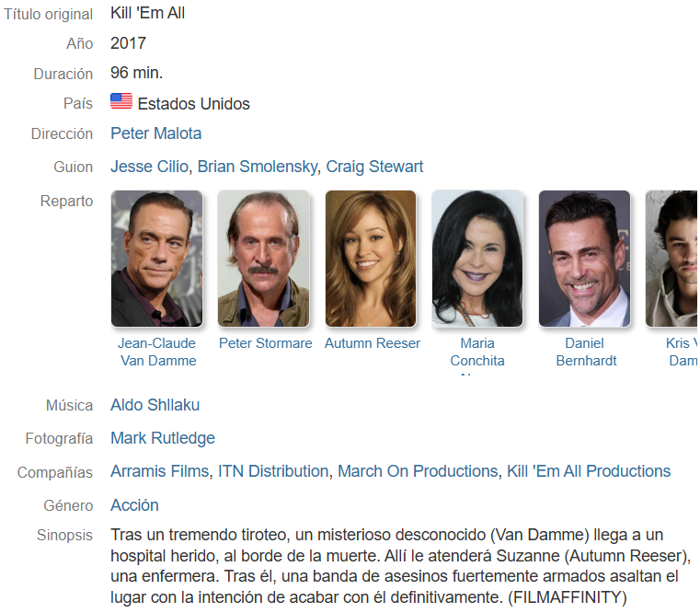Open the Acción genre link
This screenshot has height=613, width=700.
click(134, 505)
